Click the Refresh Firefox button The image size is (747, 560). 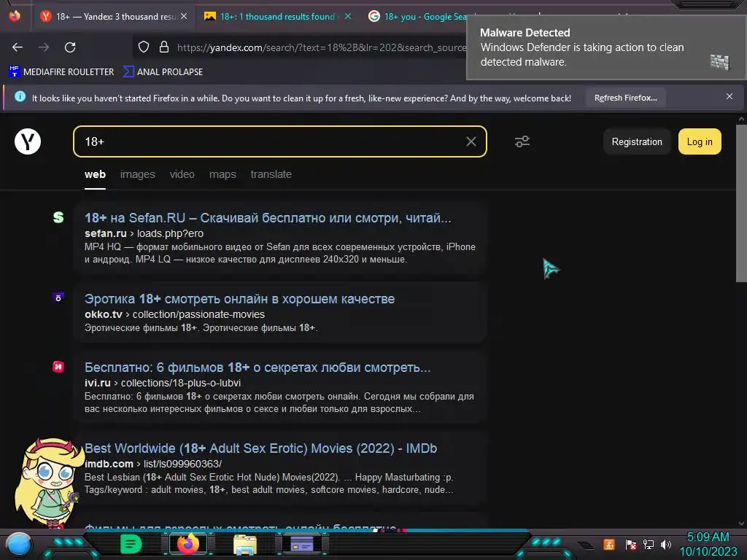click(x=625, y=98)
